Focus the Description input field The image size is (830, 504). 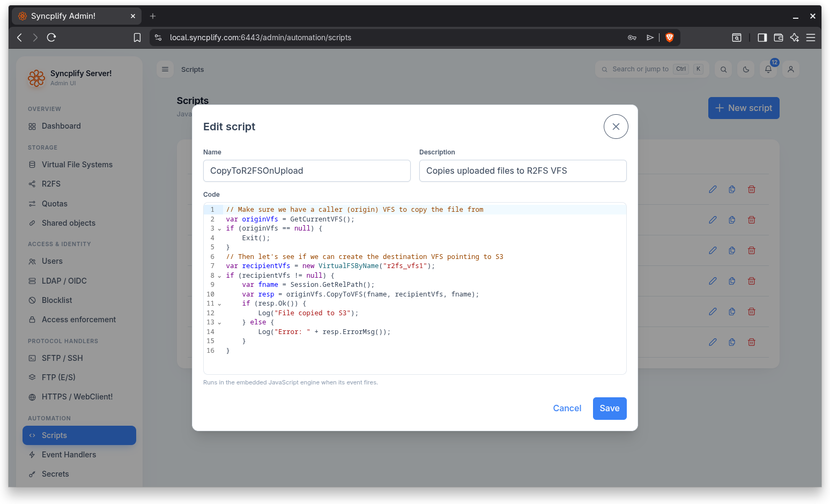pos(523,171)
